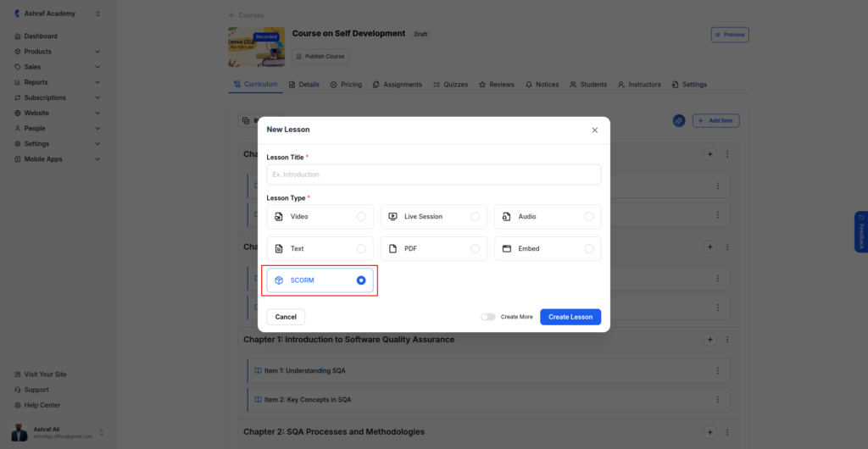Click the Dashboard icon in the sidebar
Viewport: 868px width, 449px height.
point(17,36)
